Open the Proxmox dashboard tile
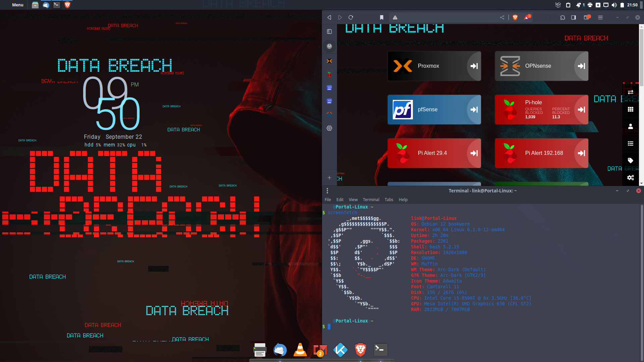The width and height of the screenshot is (644, 362). click(434, 66)
